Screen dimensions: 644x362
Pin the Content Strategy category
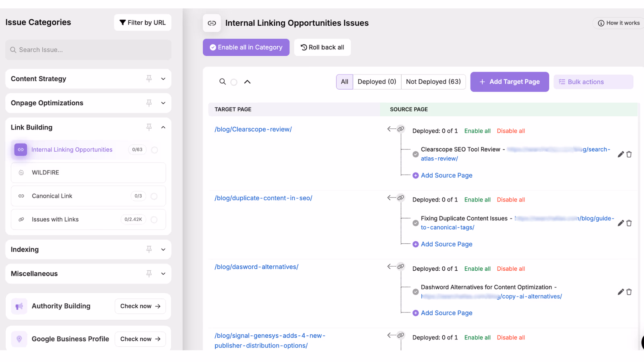(149, 79)
